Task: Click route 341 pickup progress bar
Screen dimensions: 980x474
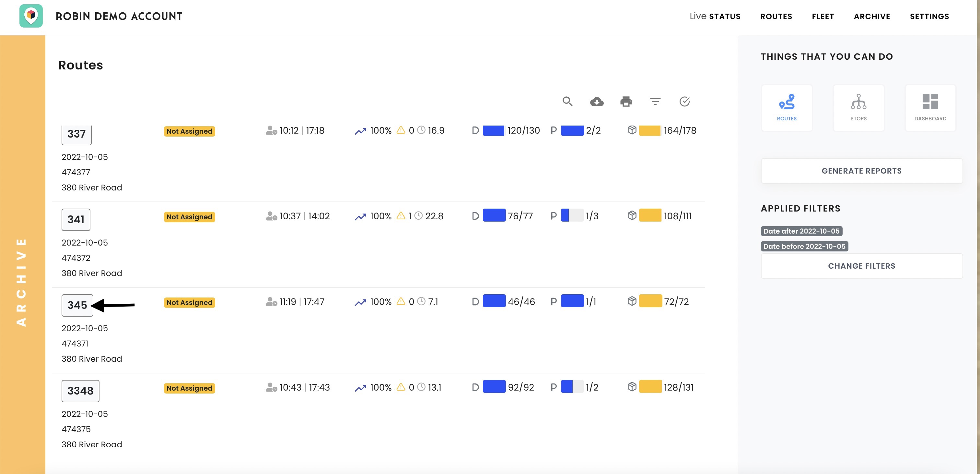Action: point(572,215)
